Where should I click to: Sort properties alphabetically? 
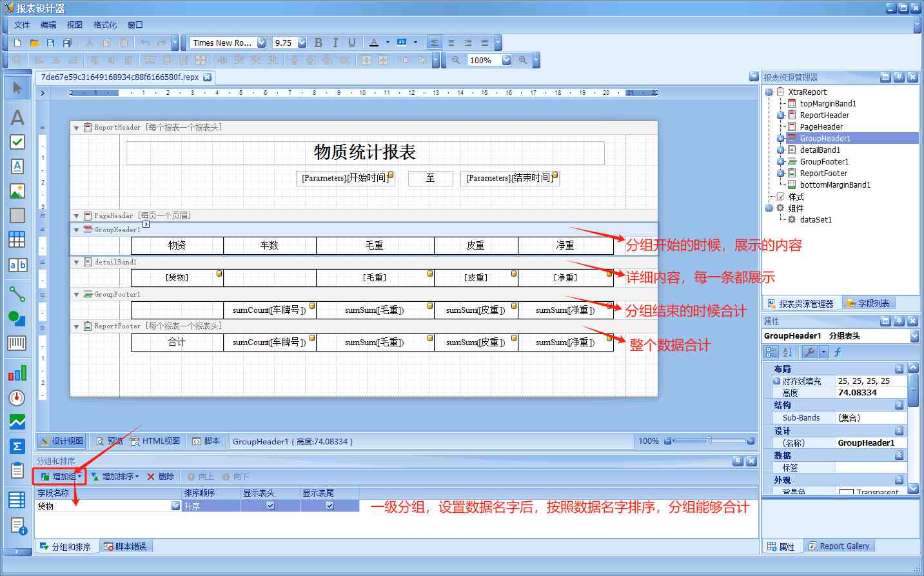tap(787, 352)
